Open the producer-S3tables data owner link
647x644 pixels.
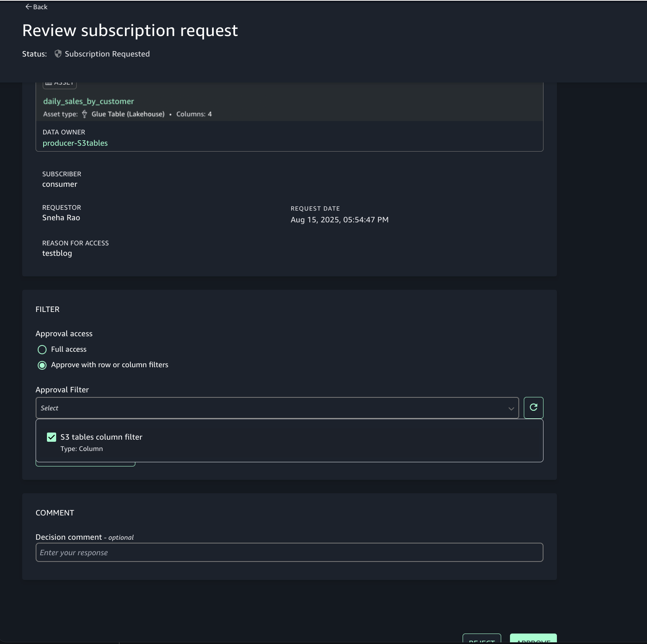click(75, 143)
